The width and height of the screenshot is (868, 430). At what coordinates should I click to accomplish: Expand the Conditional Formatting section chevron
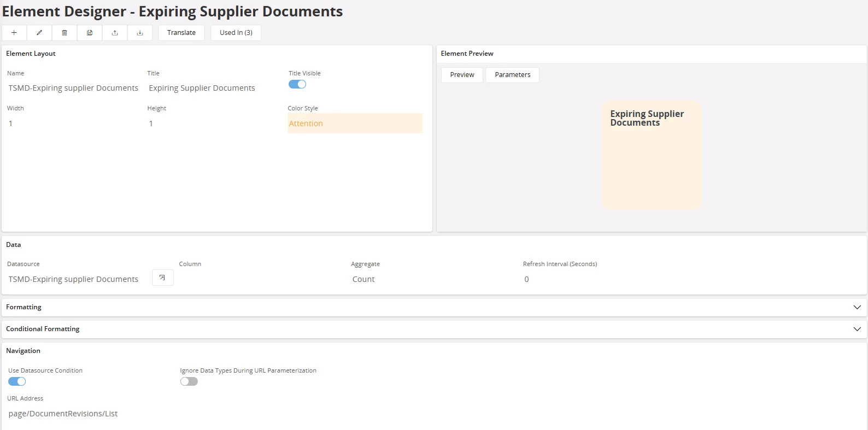857,329
